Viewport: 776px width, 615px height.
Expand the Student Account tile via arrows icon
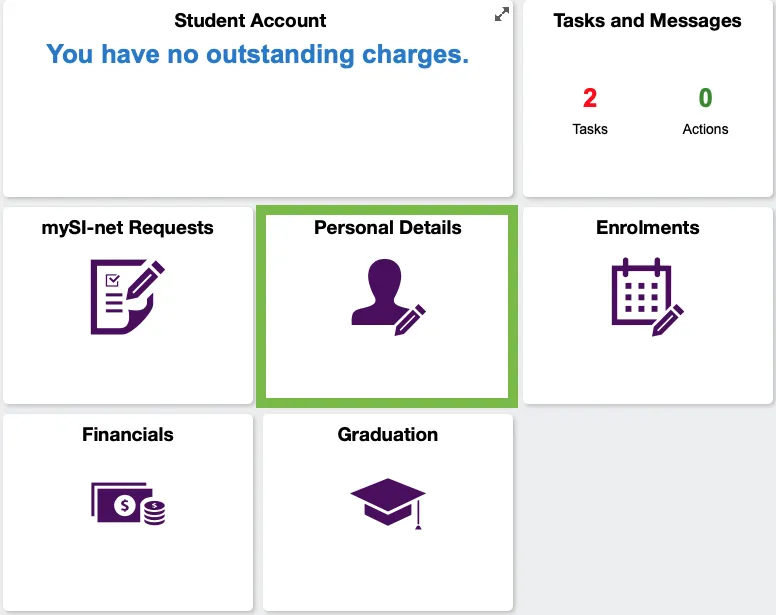tap(502, 14)
